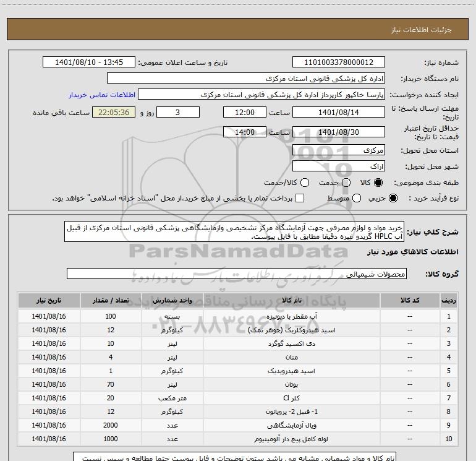Select the 1- فنیل 2- پروپانون item
Image resolution: width=476 pixels, height=461 pixels.
(291, 411)
